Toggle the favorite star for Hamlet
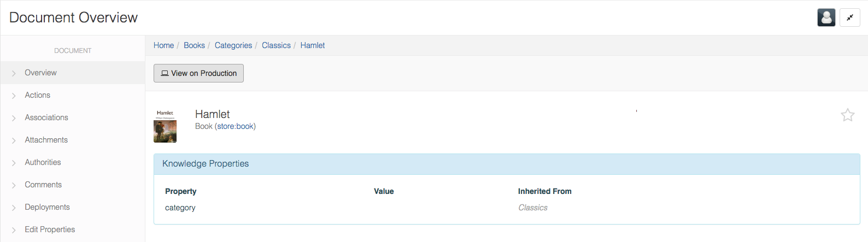Screen dimensions: 868x242 pyautogui.click(x=847, y=115)
